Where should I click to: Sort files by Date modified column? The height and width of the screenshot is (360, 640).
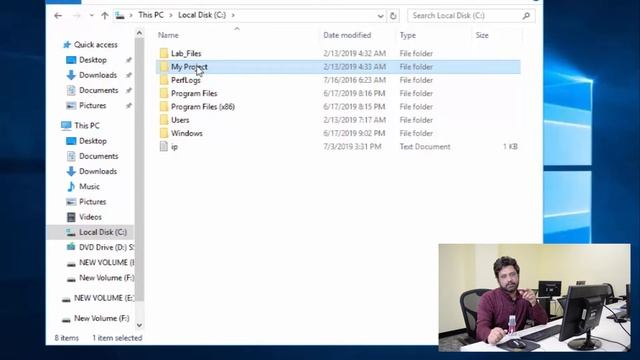[347, 35]
